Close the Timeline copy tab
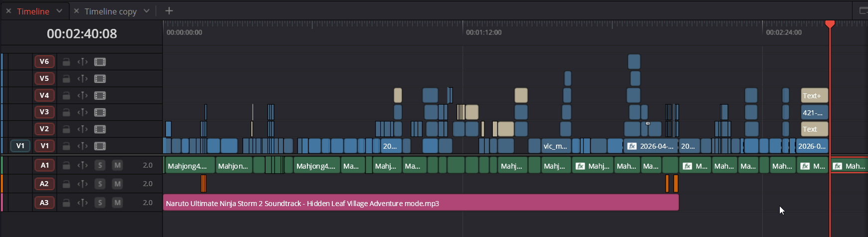The image size is (868, 237). 76,10
